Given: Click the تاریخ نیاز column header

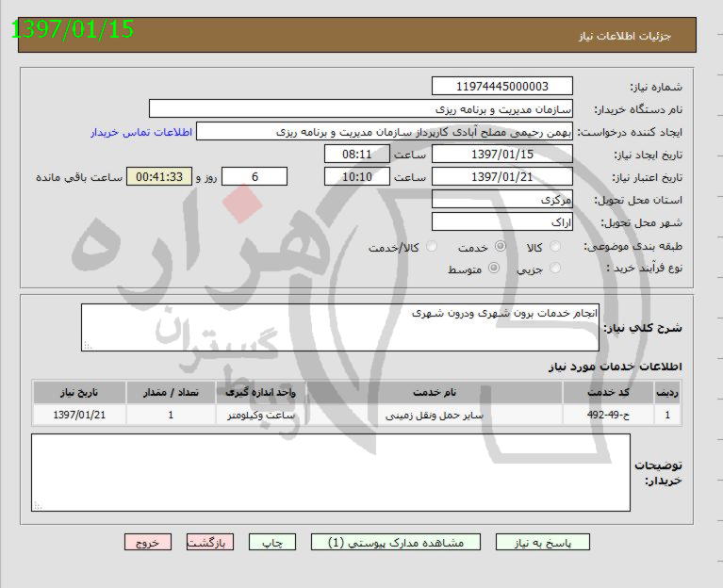Looking at the screenshot, I should pyautogui.click(x=79, y=392).
